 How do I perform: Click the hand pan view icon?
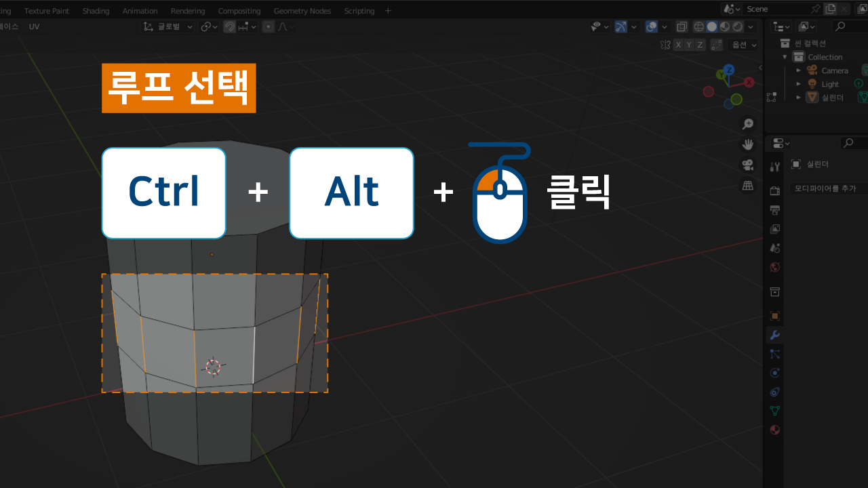748,144
